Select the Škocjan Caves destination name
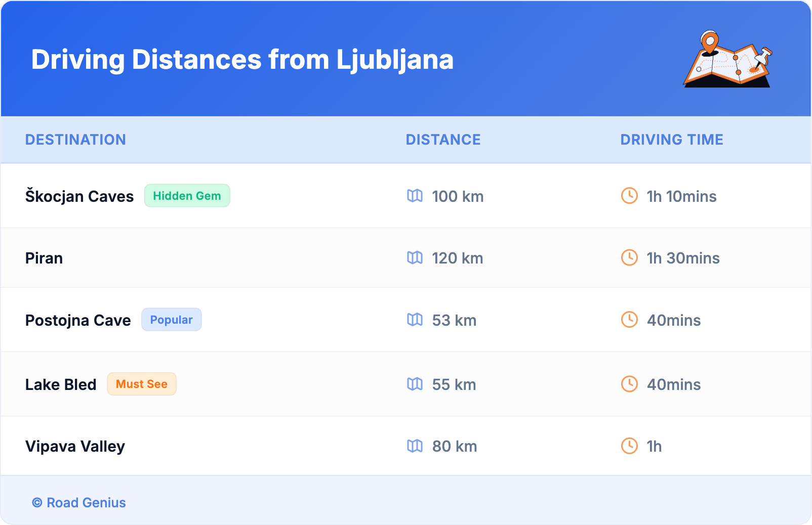The image size is (812, 525). [79, 196]
